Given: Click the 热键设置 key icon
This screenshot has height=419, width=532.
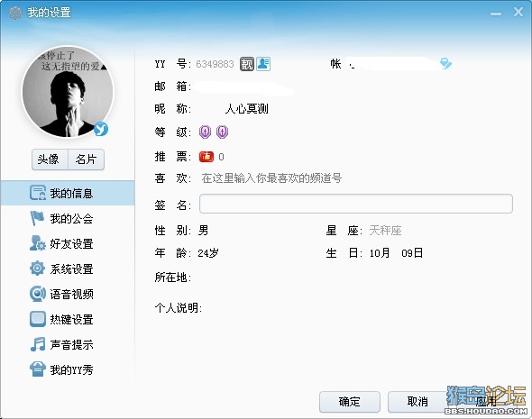Looking at the screenshot, I should click(x=37, y=319).
